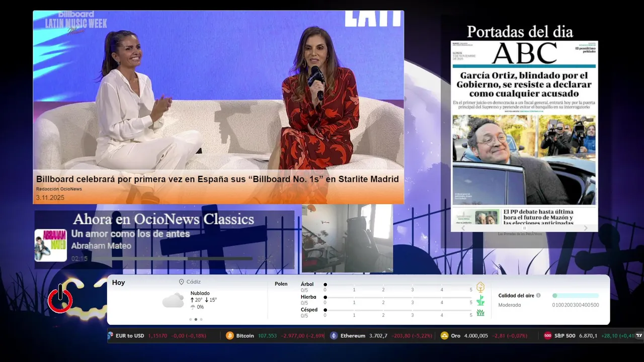Go to next newspaper cover arrow
The height and width of the screenshot is (362, 644).
(586, 228)
